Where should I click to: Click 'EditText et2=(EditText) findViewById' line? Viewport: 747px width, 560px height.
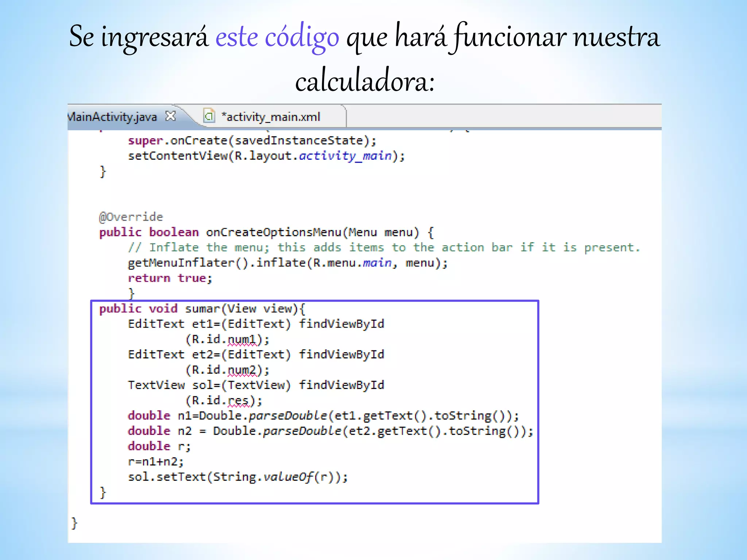[256, 355]
